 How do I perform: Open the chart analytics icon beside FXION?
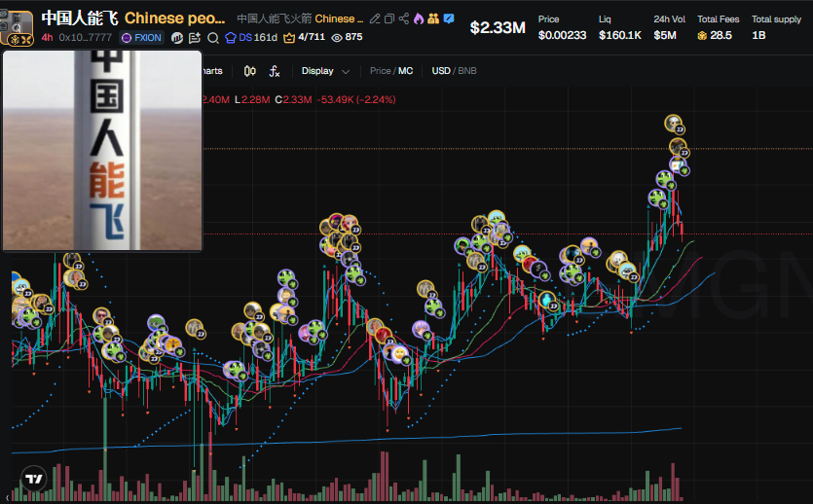(x=177, y=38)
